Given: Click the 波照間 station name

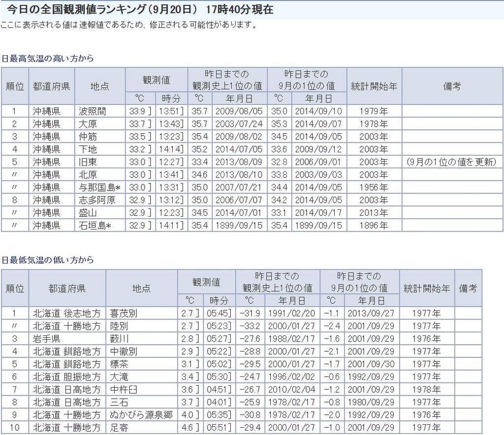Looking at the screenshot, I should click(93, 111).
